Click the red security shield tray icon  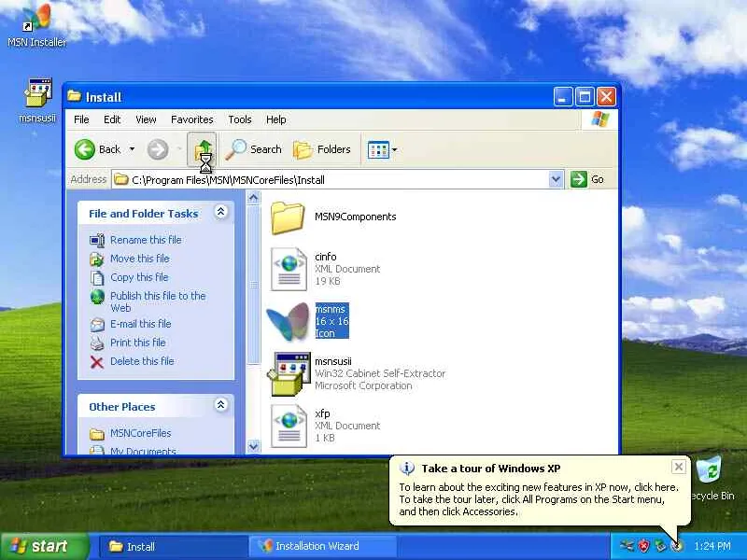(x=643, y=546)
